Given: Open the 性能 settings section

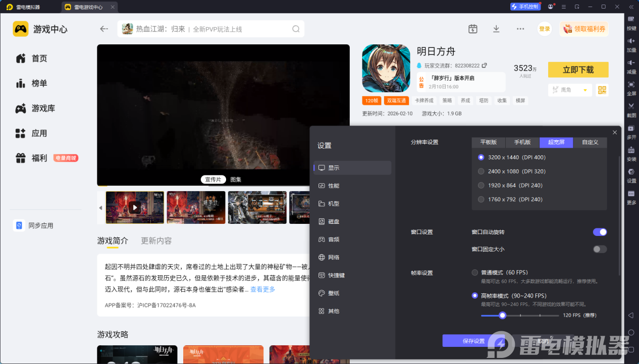Looking at the screenshot, I should (x=334, y=186).
